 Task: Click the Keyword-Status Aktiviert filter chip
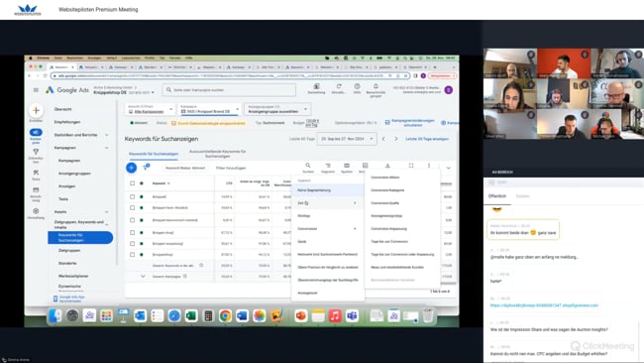(x=185, y=168)
